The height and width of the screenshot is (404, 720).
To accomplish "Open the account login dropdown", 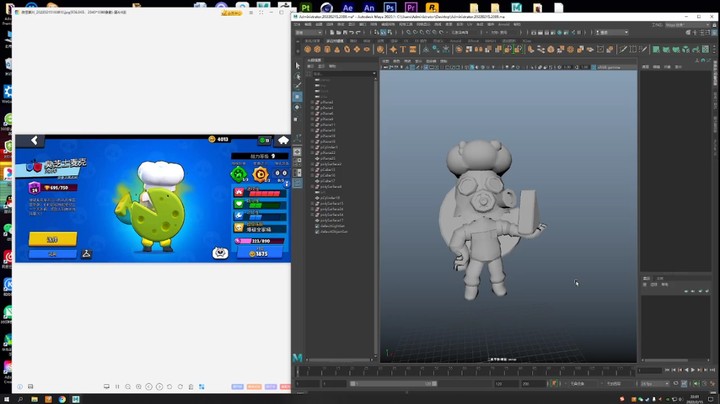I will 612,32.
